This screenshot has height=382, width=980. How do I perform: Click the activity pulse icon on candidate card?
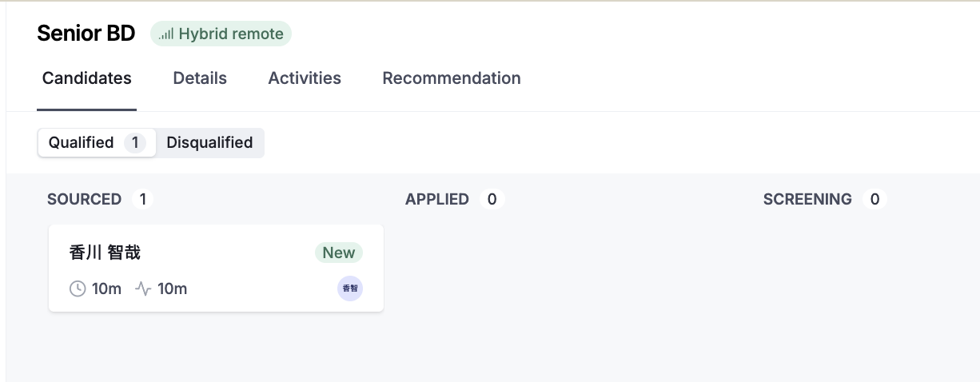[x=143, y=288]
